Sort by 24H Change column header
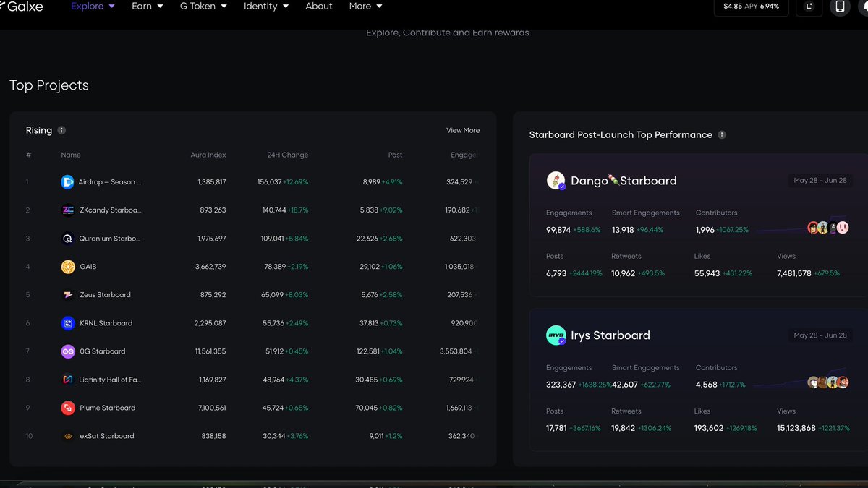The height and width of the screenshot is (488, 868). point(287,155)
